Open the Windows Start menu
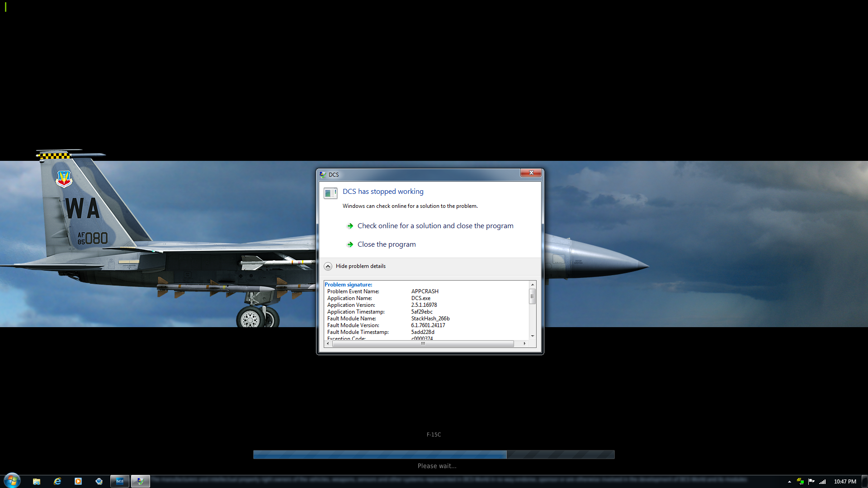868x488 pixels. 12,481
